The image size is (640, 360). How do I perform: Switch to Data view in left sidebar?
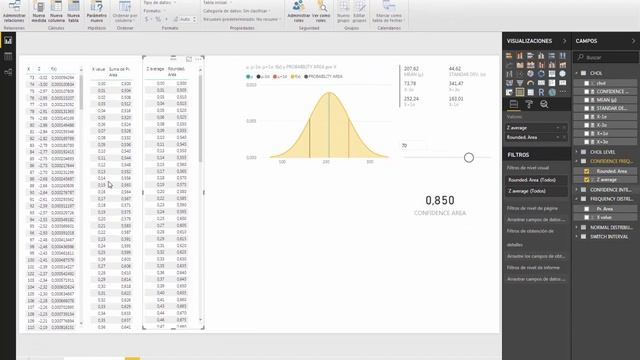[x=8, y=56]
